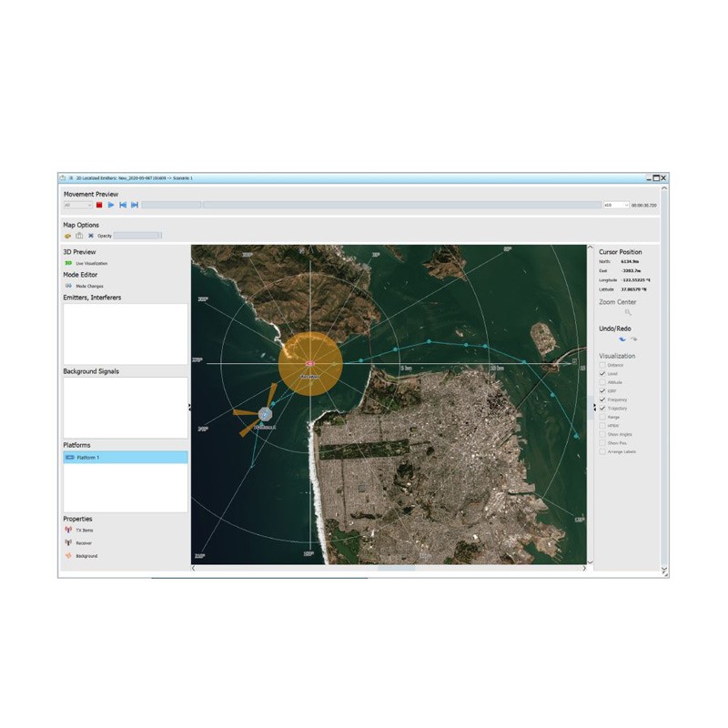Open Mode Changes in Mode Editor
Viewport: 728px width, 728px height.
tap(68, 286)
